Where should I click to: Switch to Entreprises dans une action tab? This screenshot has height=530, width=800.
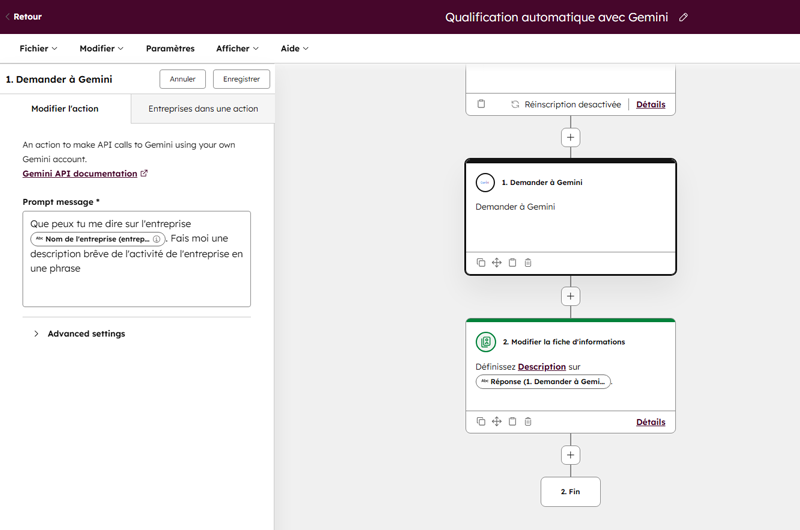pos(203,109)
